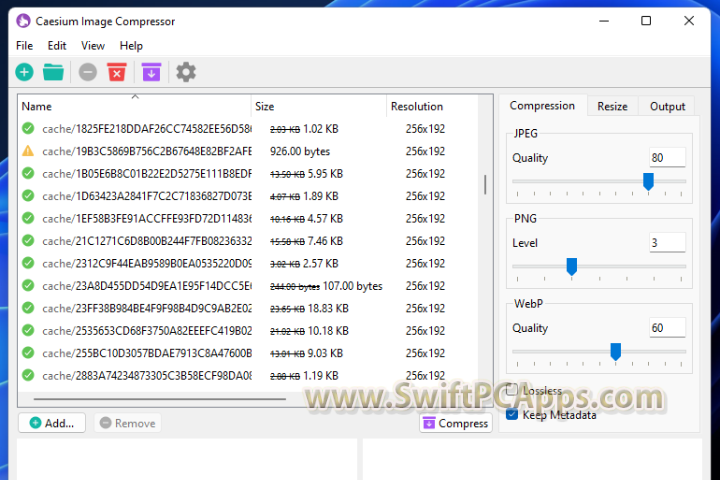Open folder using the teal folder icon

pos(53,72)
